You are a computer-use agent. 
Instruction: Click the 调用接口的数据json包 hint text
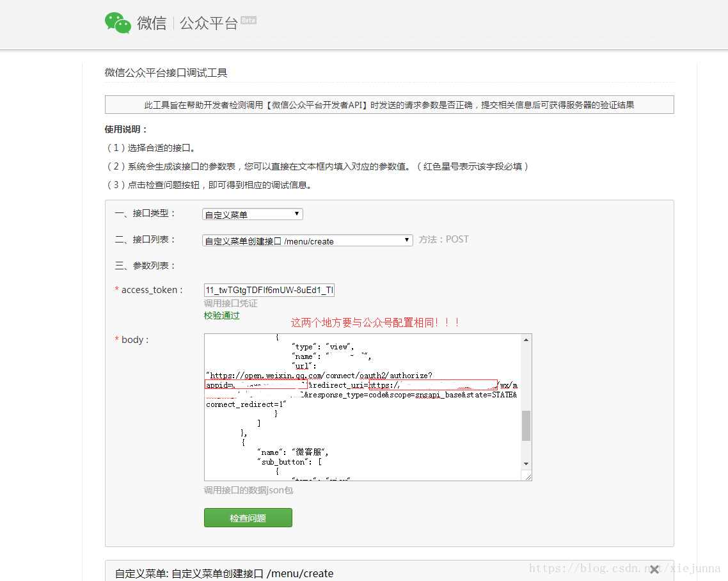pos(248,490)
